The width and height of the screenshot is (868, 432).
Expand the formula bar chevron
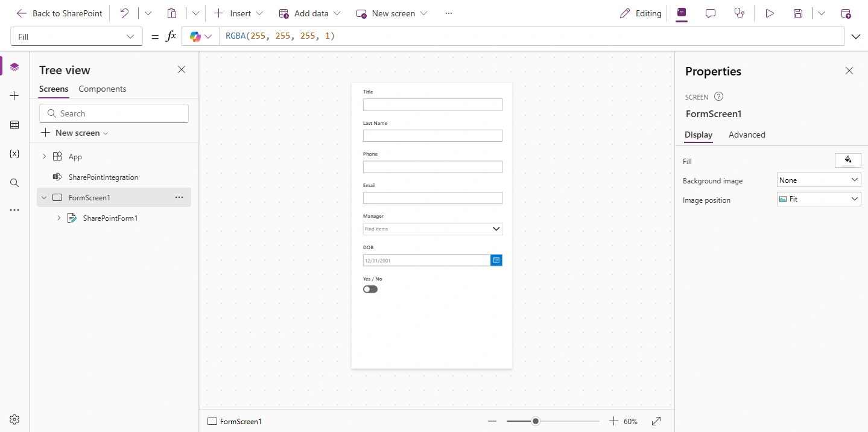856,37
